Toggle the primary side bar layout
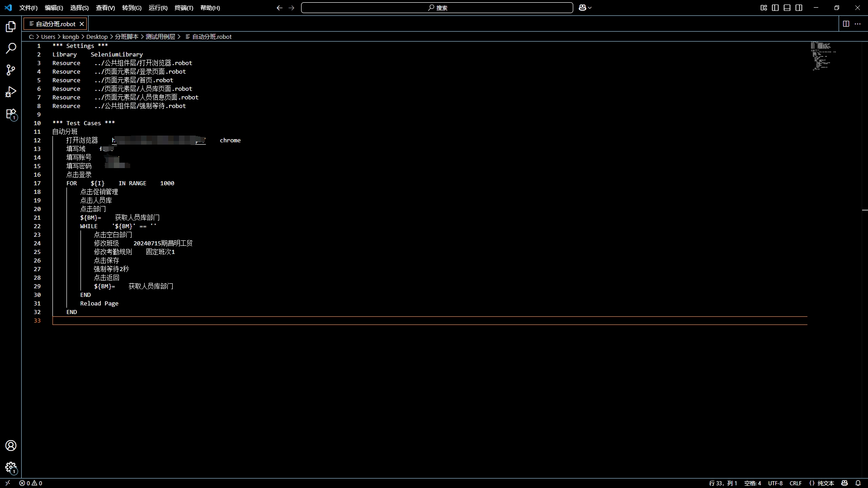 775,8
